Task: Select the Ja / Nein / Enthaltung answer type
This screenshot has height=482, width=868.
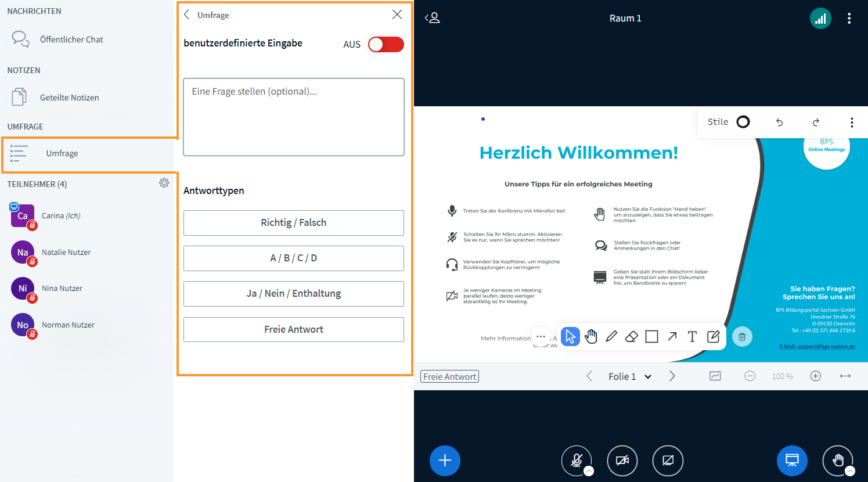Action: click(x=293, y=293)
